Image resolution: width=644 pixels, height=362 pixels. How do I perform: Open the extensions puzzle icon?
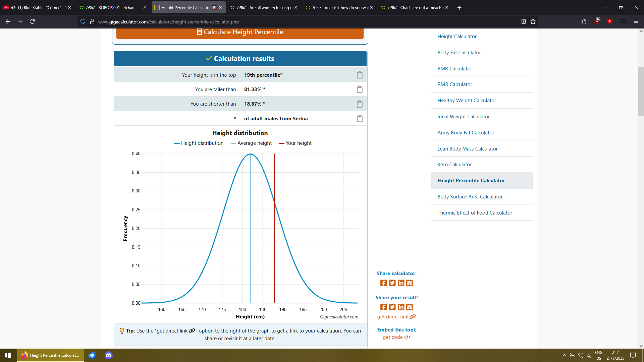click(x=584, y=21)
